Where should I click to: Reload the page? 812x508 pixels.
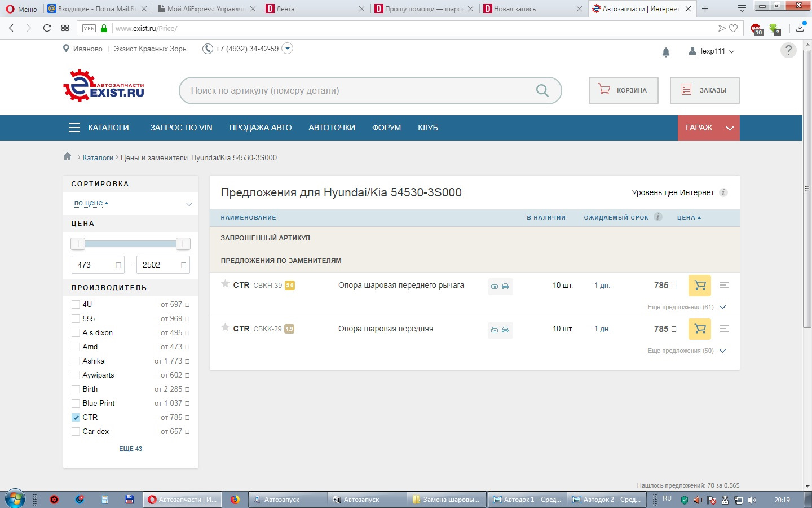(x=47, y=28)
